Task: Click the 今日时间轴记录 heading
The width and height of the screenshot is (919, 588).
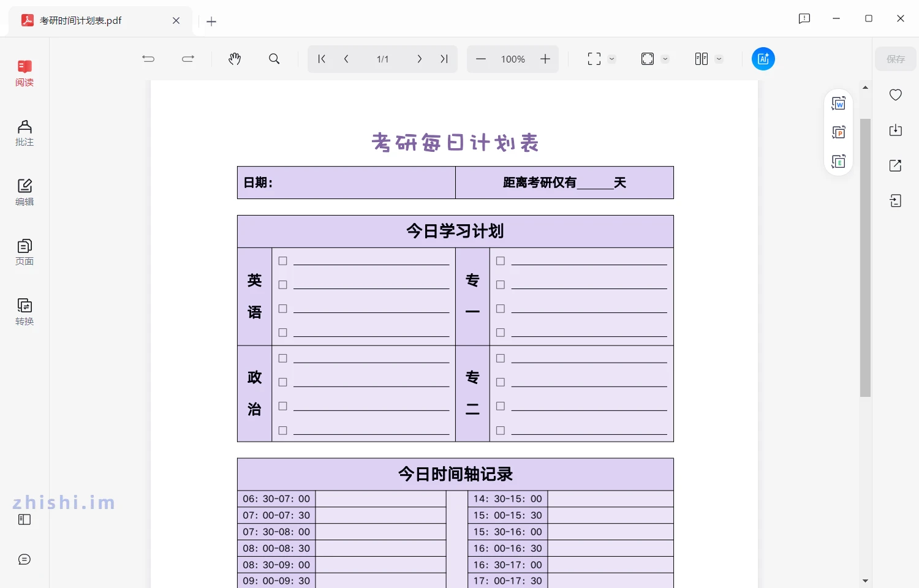Action: click(455, 474)
